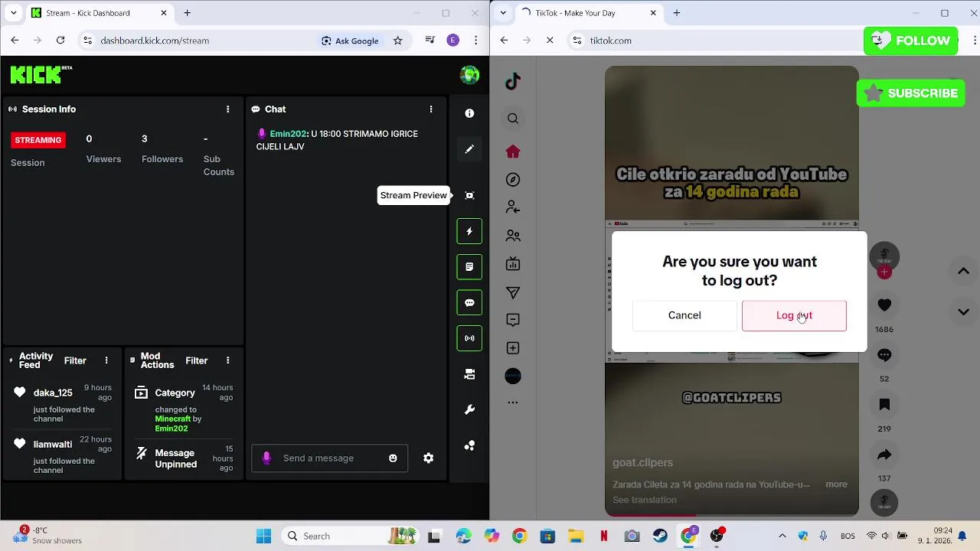Open emoji picker in chat input

point(393,458)
